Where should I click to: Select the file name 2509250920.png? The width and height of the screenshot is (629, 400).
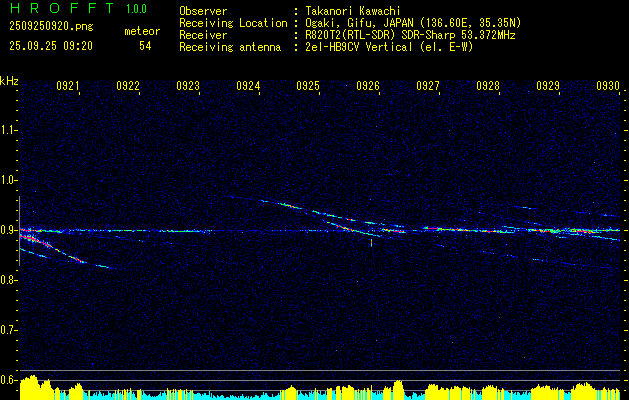pyautogui.click(x=51, y=27)
